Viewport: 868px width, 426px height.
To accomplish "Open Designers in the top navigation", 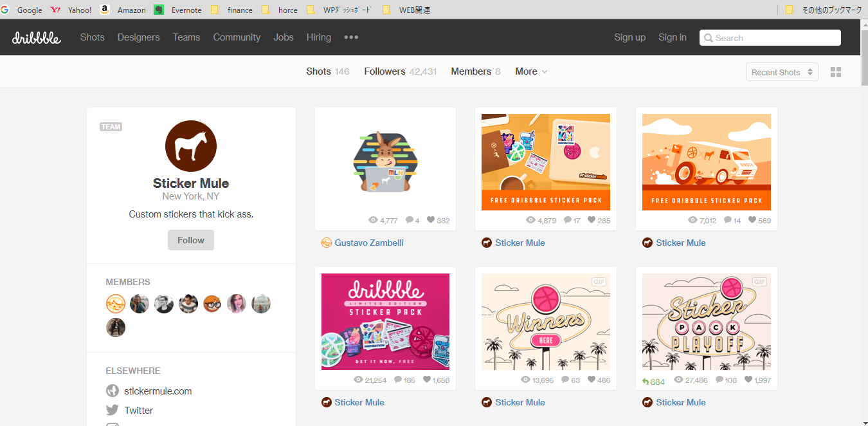I will 138,37.
